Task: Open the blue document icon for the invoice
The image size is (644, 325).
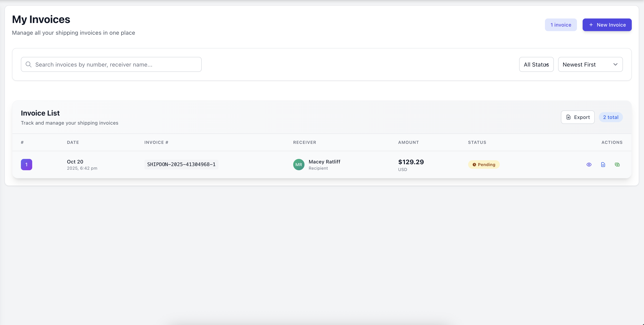Action: point(603,164)
